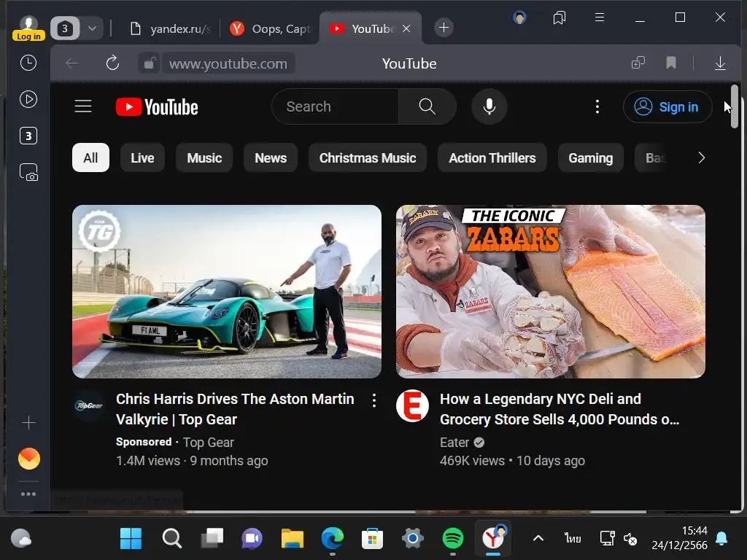The image size is (747, 560).
Task: Expand tab group dropdown chevron
Action: 93,28
